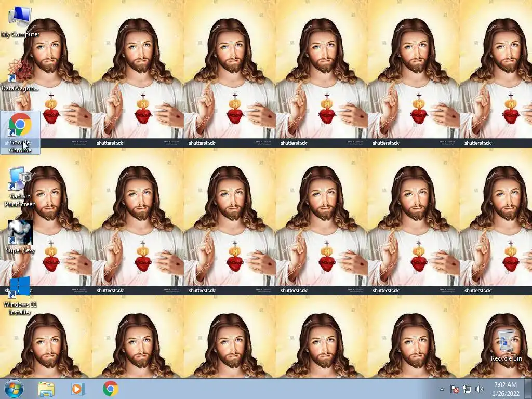Viewport: 532px width, 399px height.
Task: Open Windows Explorer from the taskbar
Action: click(46, 389)
